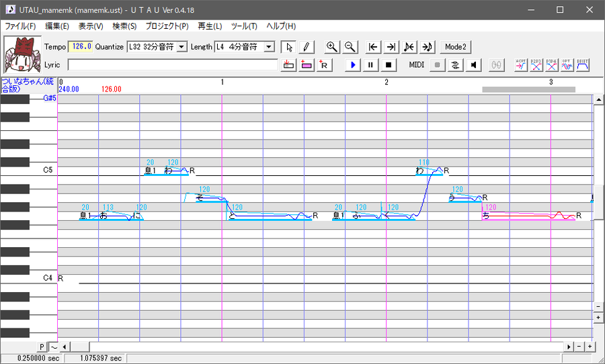This screenshot has height=364, width=605.
Task: Zoom out with the magnifier minus icon
Action: (350, 47)
